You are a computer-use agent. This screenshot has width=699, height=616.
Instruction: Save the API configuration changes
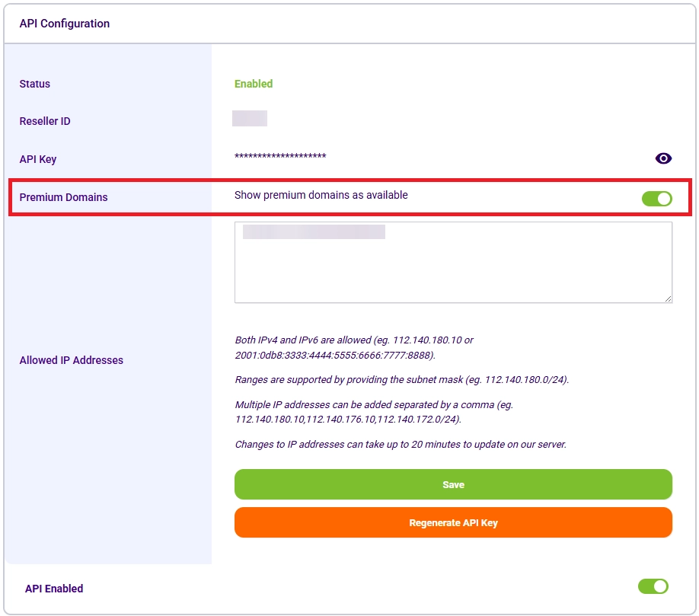point(453,484)
